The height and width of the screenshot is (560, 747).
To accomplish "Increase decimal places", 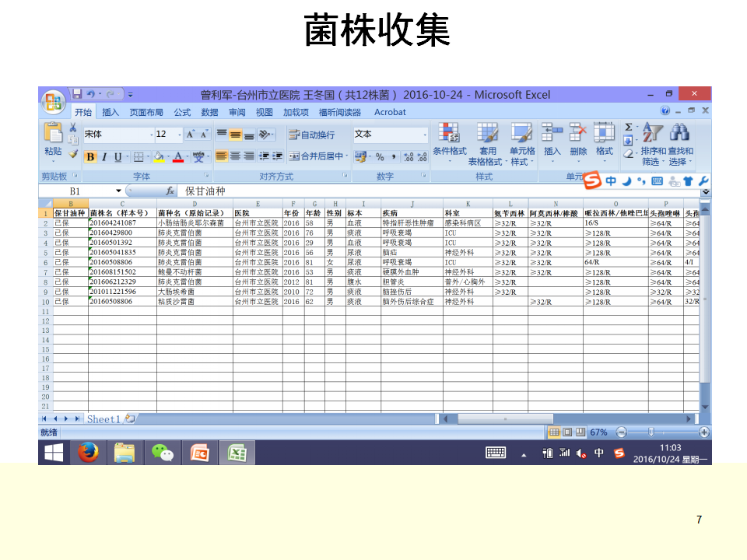I will tap(409, 156).
